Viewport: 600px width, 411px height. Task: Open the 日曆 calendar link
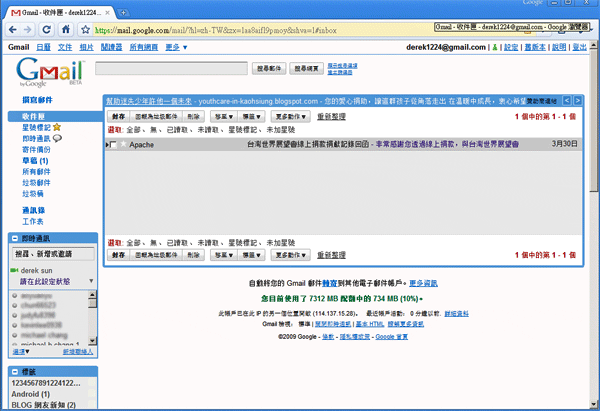[x=44, y=47]
